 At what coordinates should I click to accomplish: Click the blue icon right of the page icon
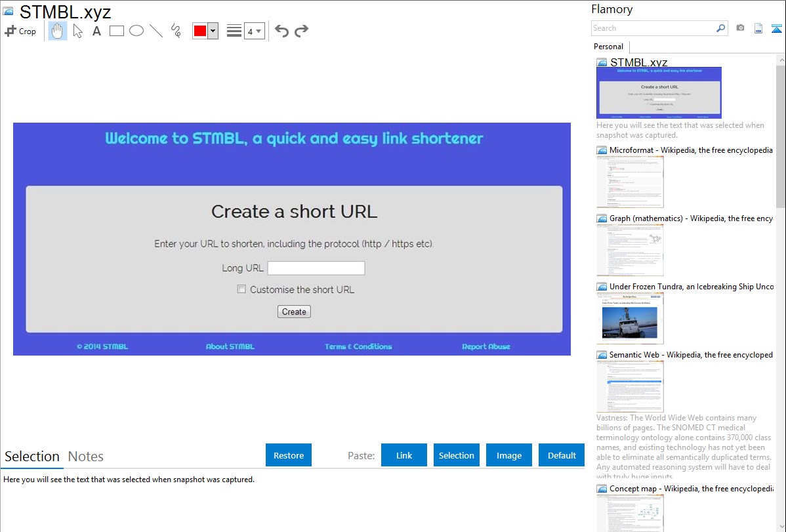[x=776, y=29]
